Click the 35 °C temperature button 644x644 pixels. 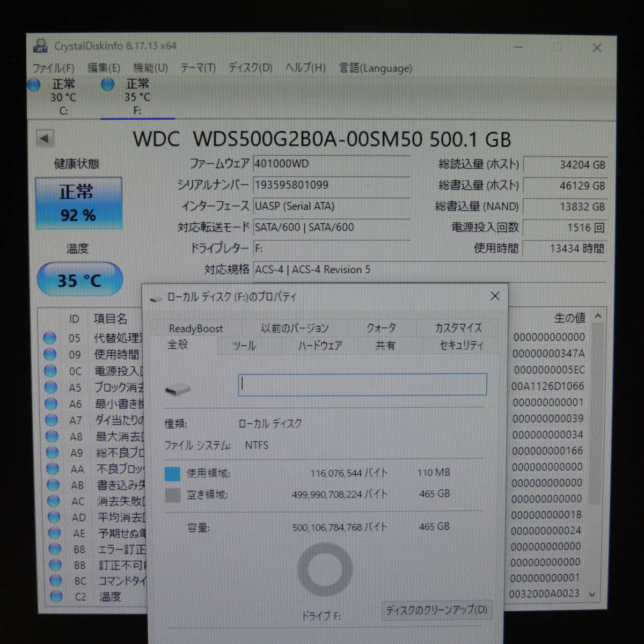point(79,280)
